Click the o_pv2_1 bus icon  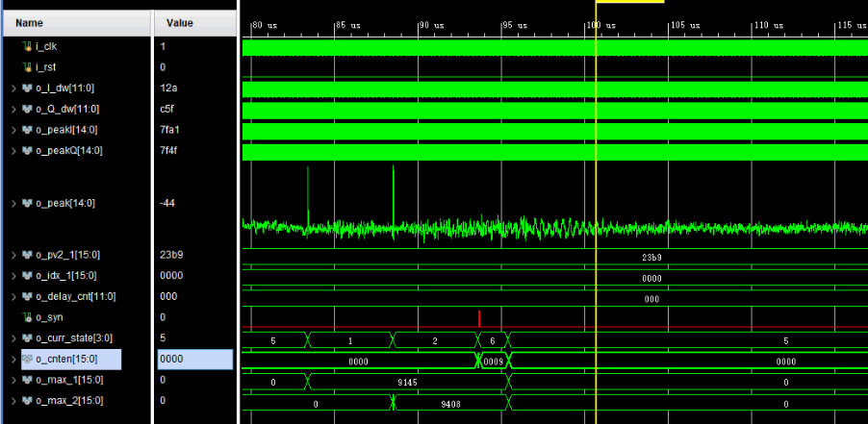click(27, 255)
